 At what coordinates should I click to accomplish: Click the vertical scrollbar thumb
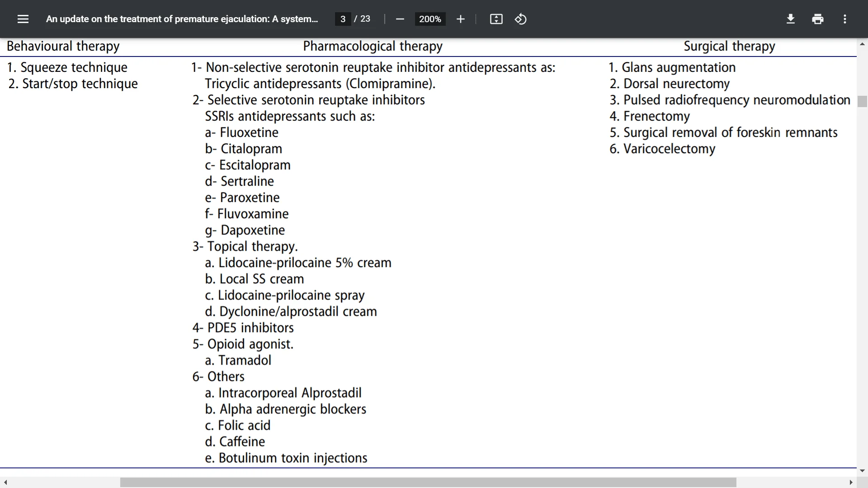click(x=862, y=101)
